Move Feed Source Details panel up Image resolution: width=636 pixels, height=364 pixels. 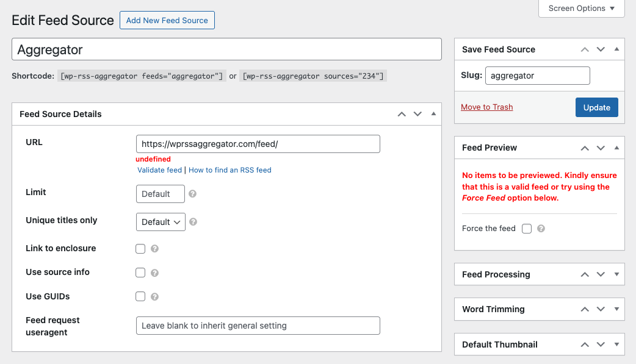(x=402, y=114)
